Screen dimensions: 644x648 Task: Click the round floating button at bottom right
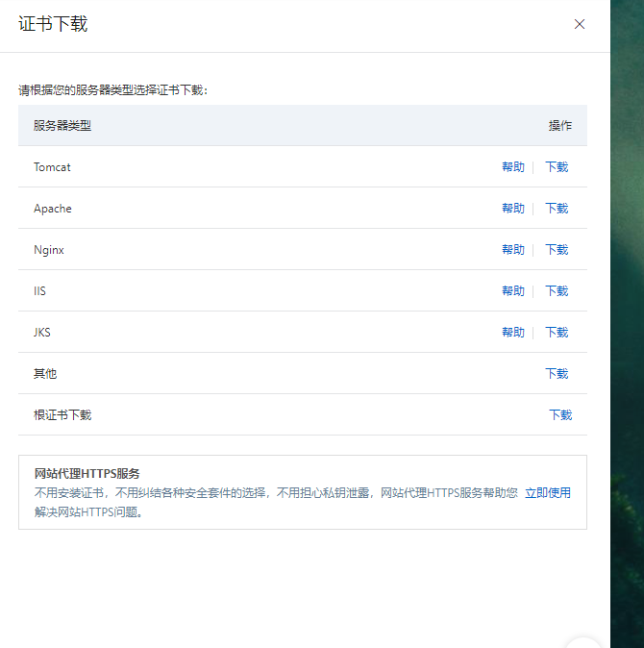583,642
